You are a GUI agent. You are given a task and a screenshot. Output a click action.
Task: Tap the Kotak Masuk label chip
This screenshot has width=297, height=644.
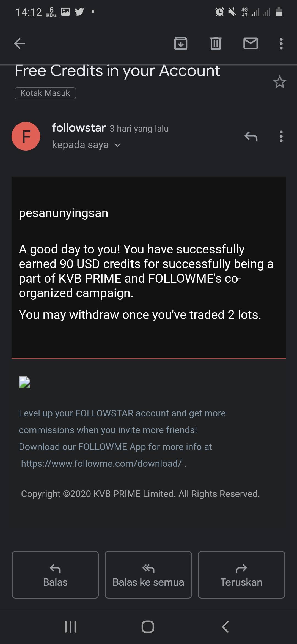tap(45, 93)
